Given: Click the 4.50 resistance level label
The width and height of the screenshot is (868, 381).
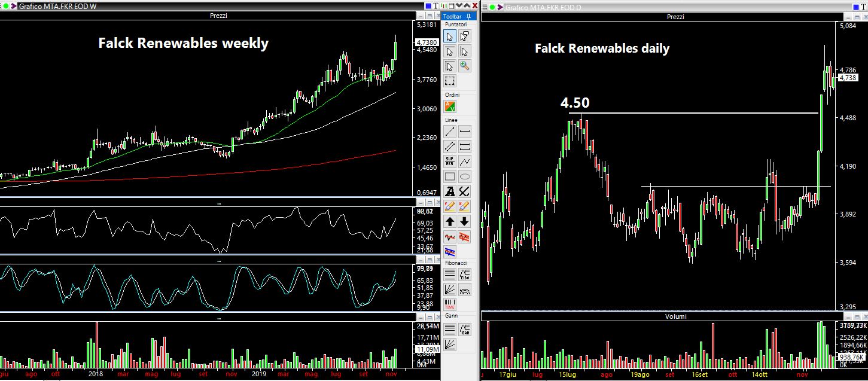Looking at the screenshot, I should point(575,103).
